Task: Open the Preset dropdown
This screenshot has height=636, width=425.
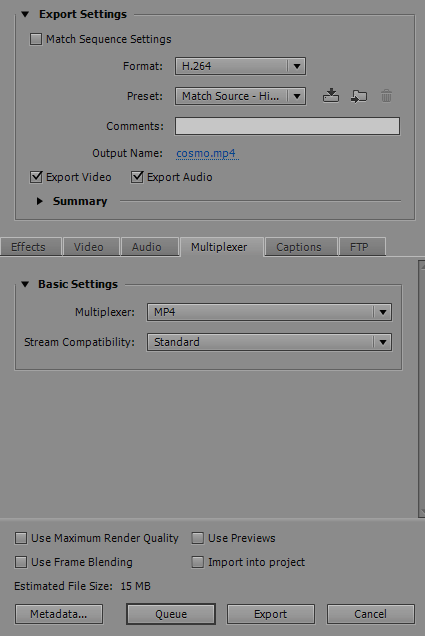Action: point(240,96)
